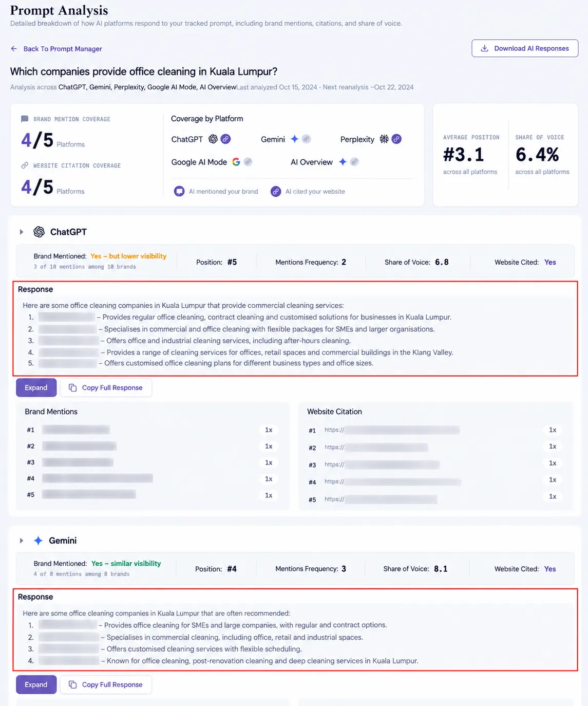Click the 1x badge on brand mention #2

[x=269, y=446]
